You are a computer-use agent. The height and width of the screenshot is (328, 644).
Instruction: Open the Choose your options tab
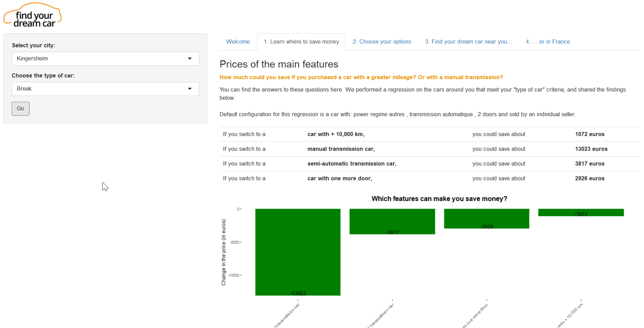pos(382,42)
